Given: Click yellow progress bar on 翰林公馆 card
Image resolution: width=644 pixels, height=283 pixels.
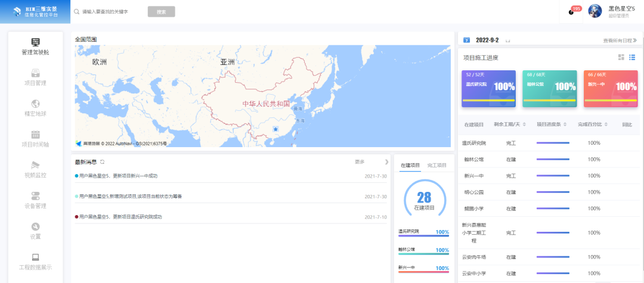Looking at the screenshot, I should pos(550,100).
